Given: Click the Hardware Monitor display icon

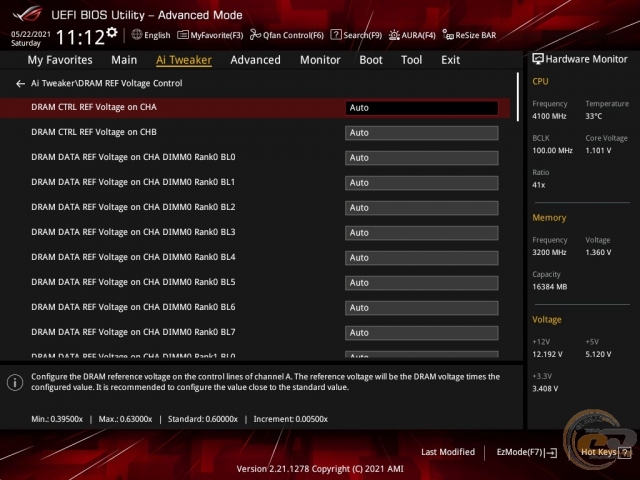Looking at the screenshot, I should click(538, 59).
